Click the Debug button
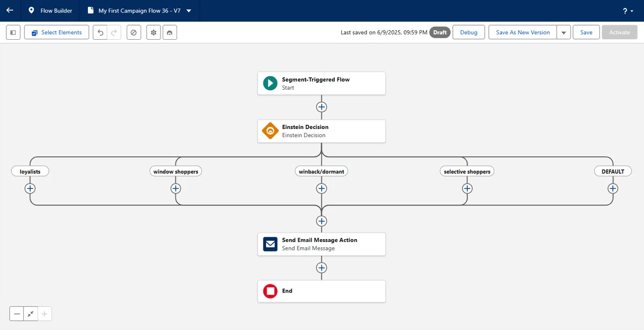 point(469,32)
